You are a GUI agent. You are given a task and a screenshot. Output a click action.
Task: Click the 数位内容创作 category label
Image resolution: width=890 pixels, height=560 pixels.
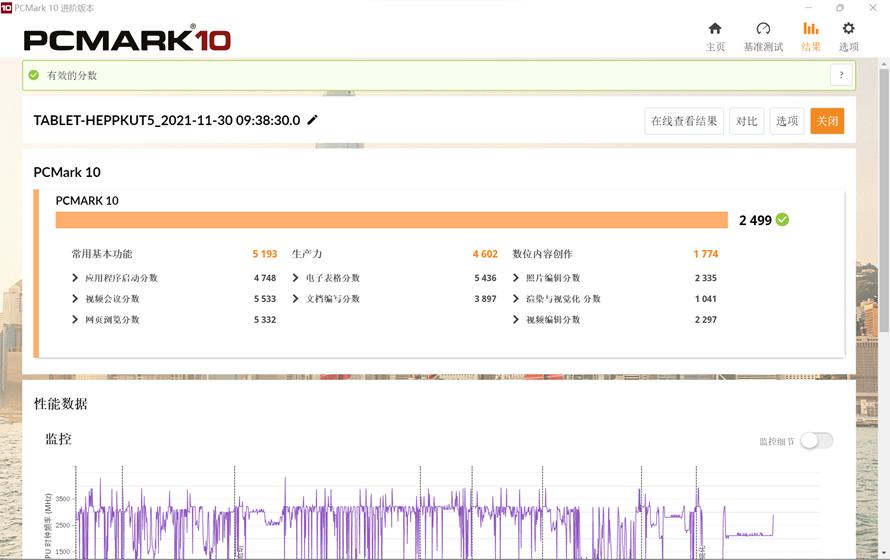coord(542,254)
